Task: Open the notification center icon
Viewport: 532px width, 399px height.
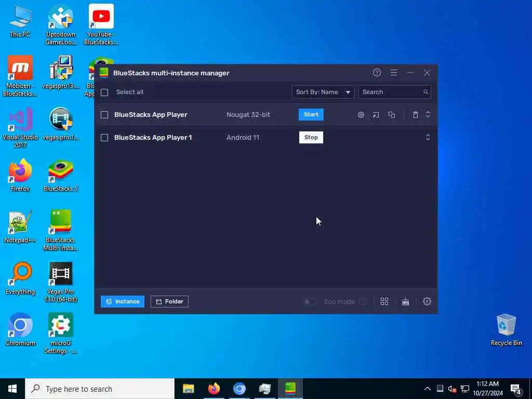Action: tap(516, 389)
